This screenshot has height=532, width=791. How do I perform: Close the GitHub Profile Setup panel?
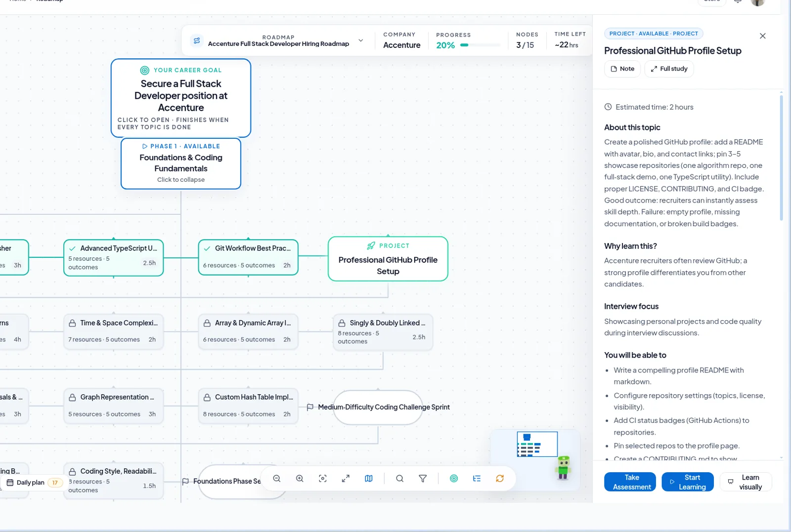point(763,36)
